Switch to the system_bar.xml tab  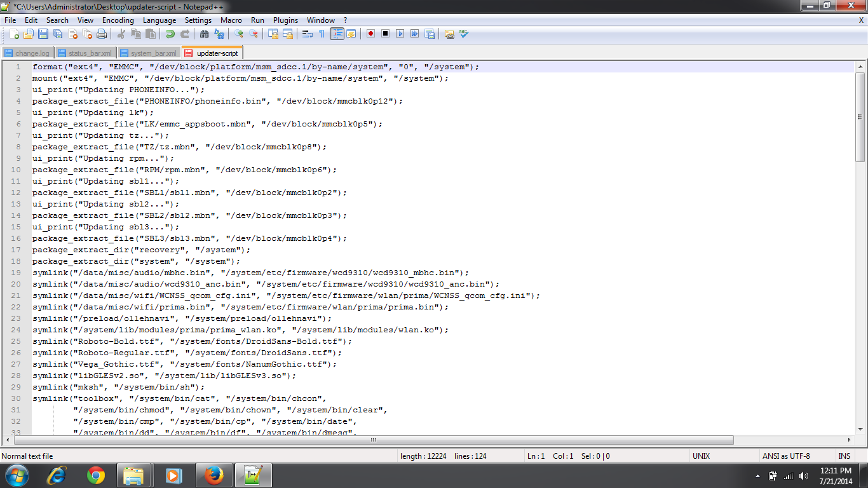click(x=148, y=53)
